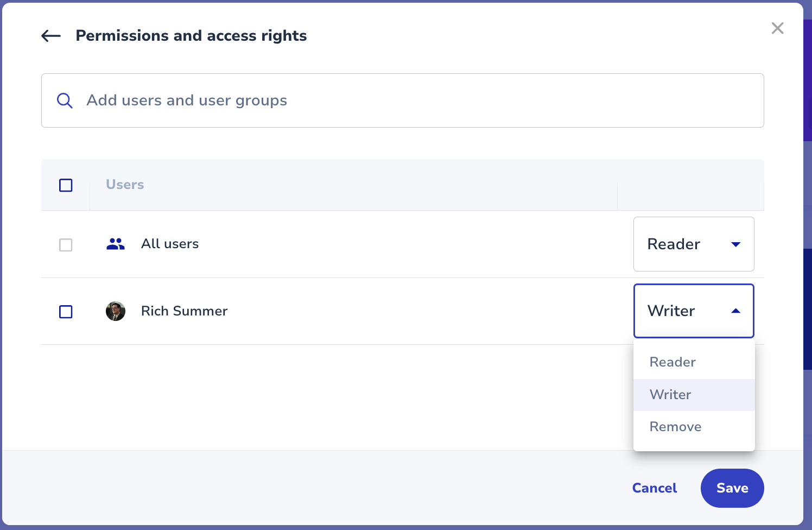Screen dimensions: 812x530
Task: Toggle the select-all Users checkbox
Action: click(x=66, y=185)
